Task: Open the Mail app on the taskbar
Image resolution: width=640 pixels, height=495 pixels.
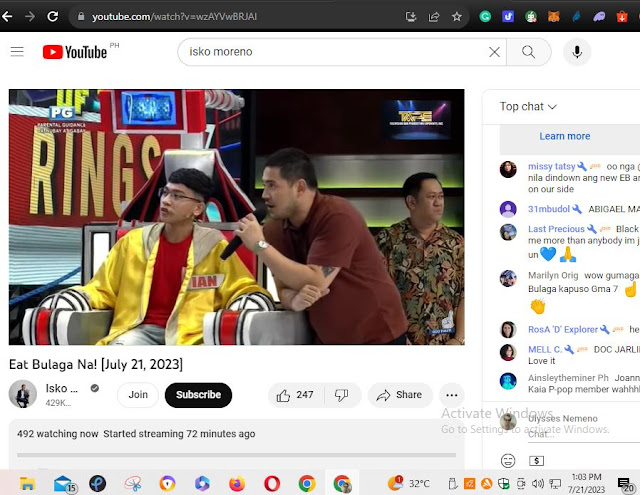Action: coord(64,484)
